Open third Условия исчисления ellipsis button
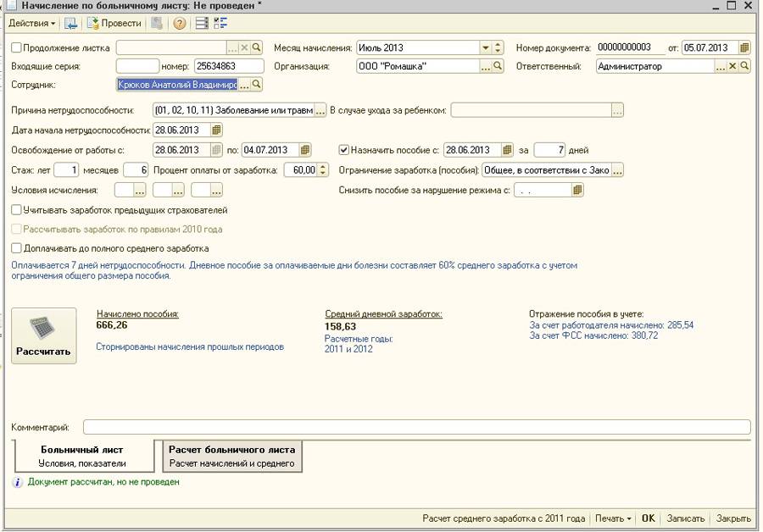 tap(216, 190)
